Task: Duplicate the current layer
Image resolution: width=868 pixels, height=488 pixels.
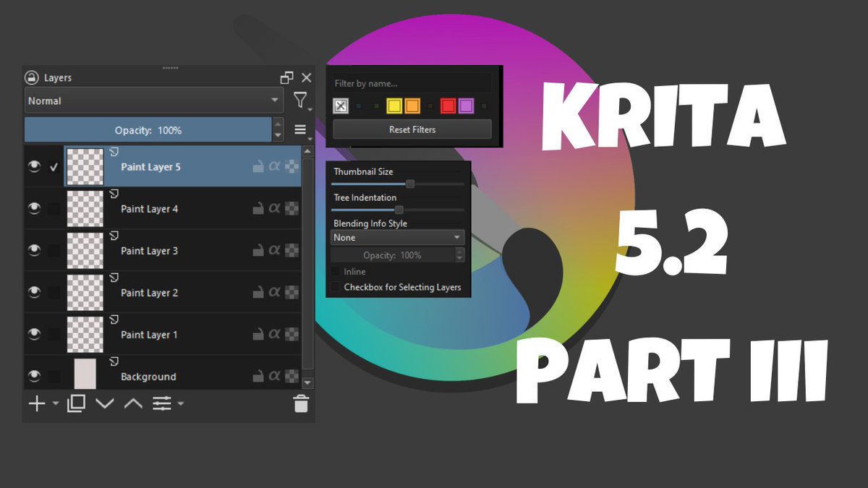Action: tap(76, 403)
